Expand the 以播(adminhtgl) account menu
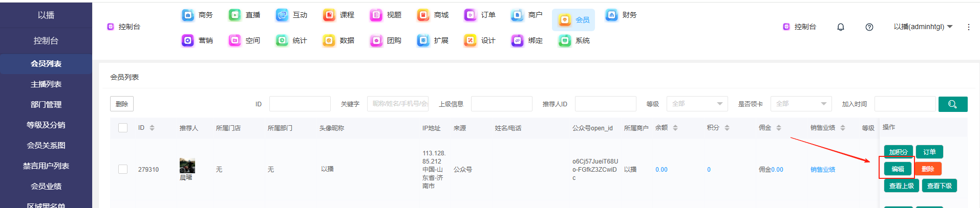Viewport: 980px width, 208px height. (923, 27)
